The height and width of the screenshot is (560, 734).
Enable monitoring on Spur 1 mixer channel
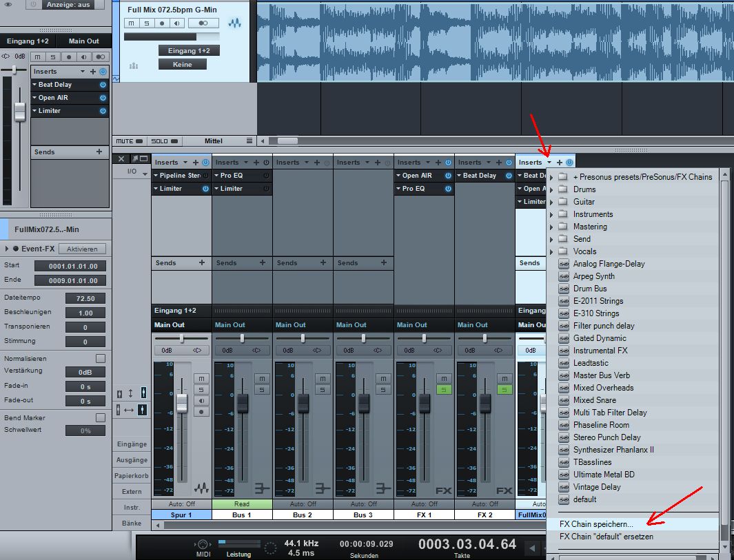pyautogui.click(x=201, y=401)
